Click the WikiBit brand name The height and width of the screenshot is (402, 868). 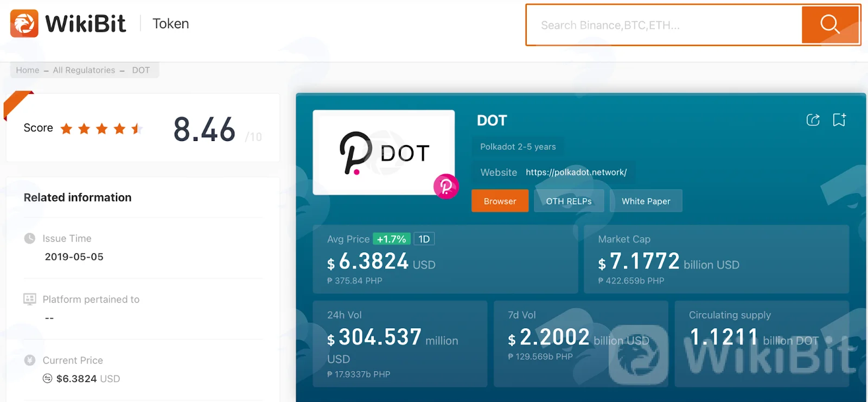tap(86, 23)
